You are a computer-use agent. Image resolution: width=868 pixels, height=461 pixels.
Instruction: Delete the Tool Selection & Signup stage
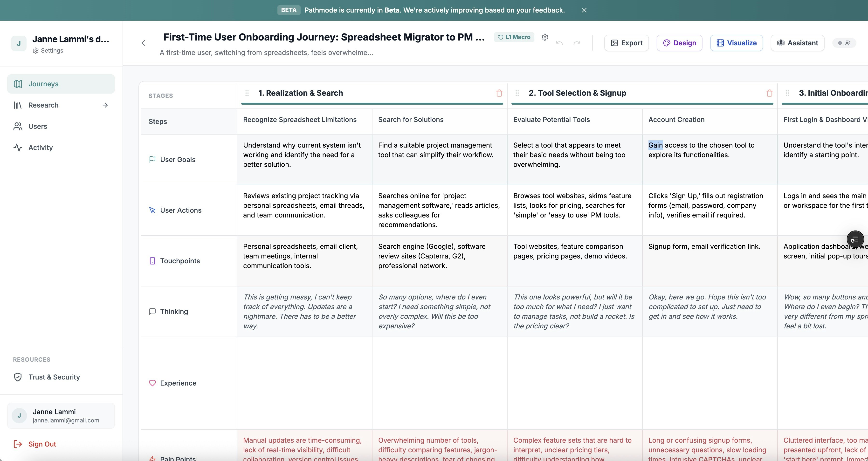769,93
